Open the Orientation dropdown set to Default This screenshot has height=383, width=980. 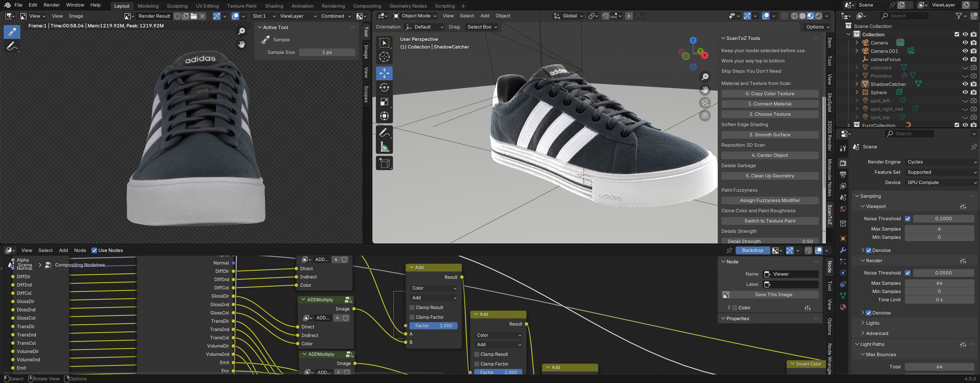pos(424,27)
